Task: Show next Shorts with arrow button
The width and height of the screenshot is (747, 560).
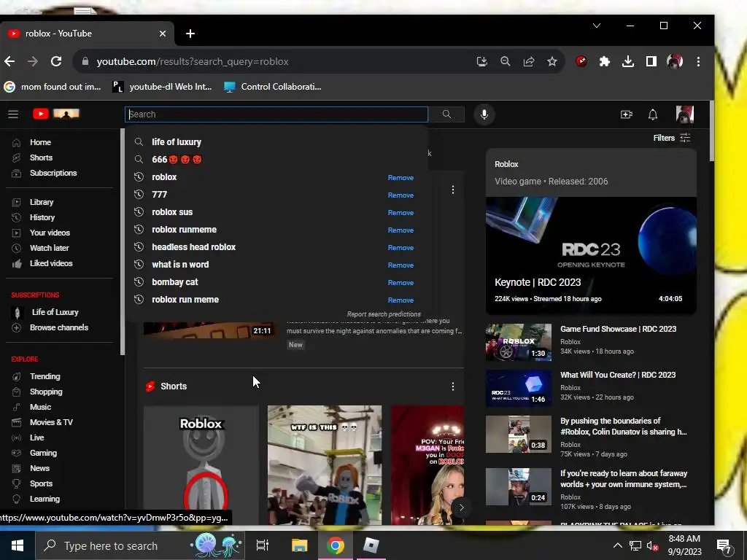Action: click(461, 507)
